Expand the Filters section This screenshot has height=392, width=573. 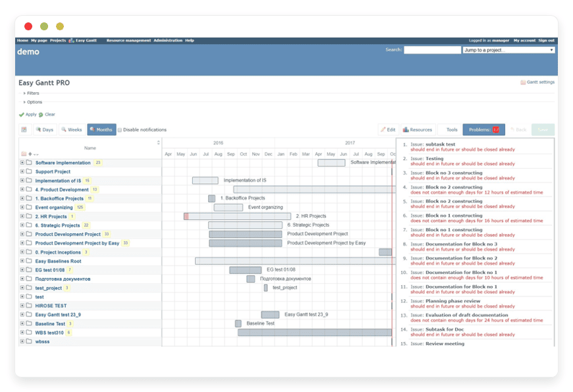31,94
